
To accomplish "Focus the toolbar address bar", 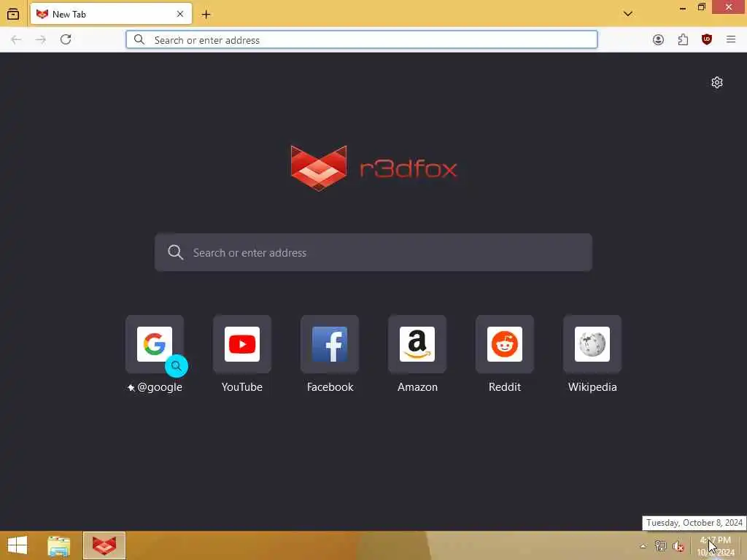I will (362, 39).
